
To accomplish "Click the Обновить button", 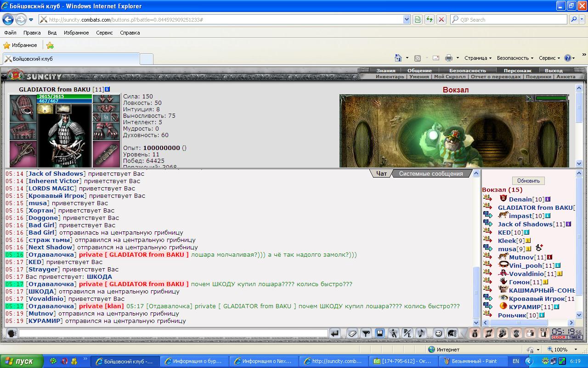I will pos(528,181).
